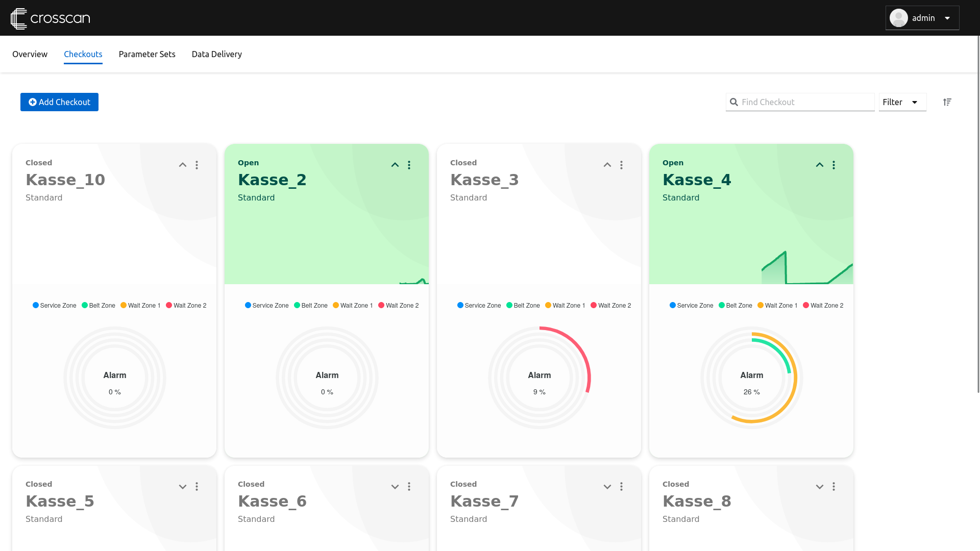Collapse the Kasse_2 card
Viewport: 980px width, 551px height.
(395, 165)
